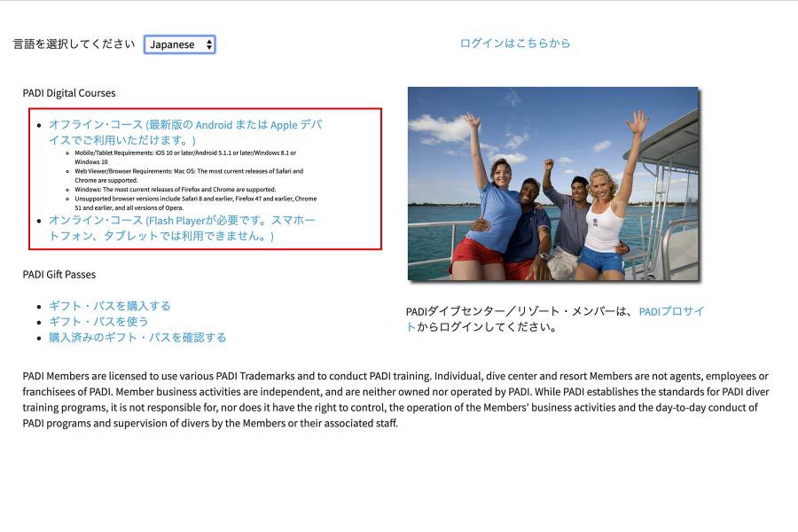Click ギフト・パスを購入する link
This screenshot has height=532, width=798.
[109, 306]
